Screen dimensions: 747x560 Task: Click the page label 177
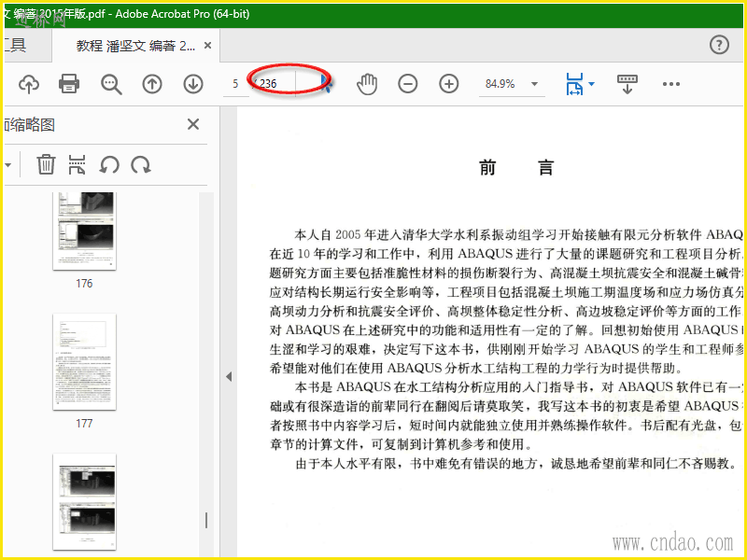pyautogui.click(x=84, y=424)
